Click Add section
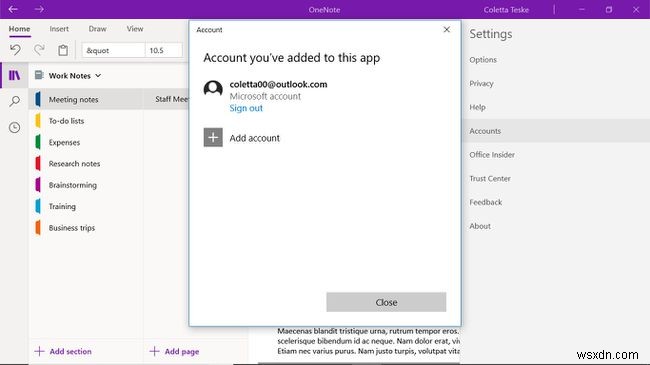The height and width of the screenshot is (365, 650). [63, 351]
